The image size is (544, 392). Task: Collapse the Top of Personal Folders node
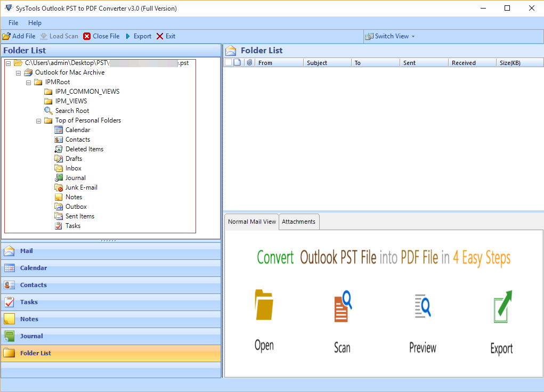[39, 121]
